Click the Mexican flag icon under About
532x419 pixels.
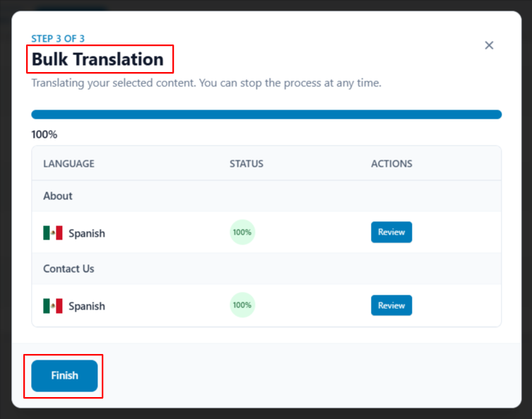coord(53,233)
